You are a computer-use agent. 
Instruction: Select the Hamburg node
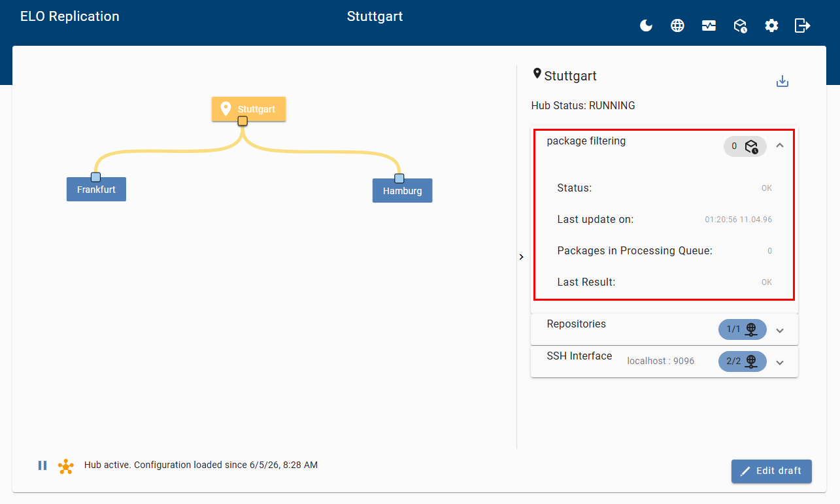pos(402,191)
